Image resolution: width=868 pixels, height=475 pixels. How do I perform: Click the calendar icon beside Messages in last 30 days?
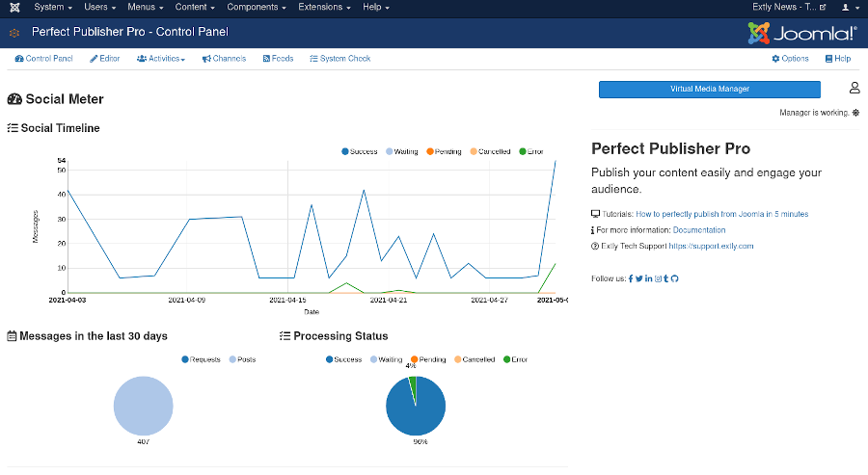12,336
